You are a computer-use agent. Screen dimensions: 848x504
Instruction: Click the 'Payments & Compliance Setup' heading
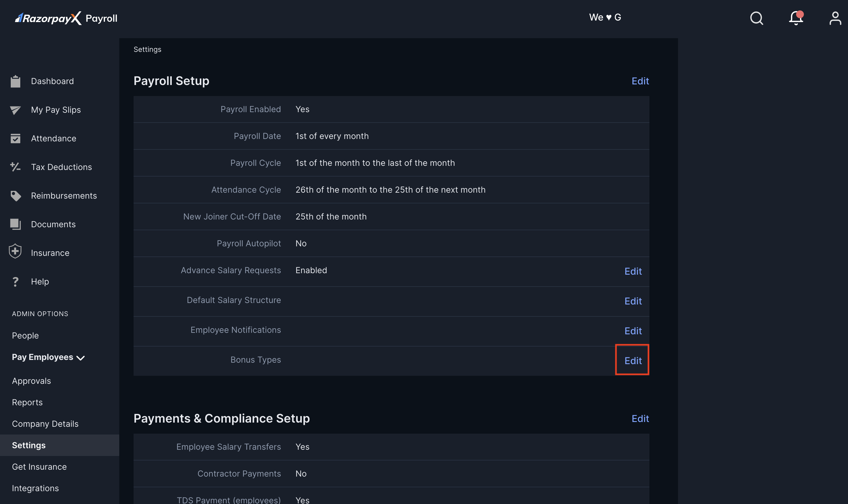click(x=222, y=418)
